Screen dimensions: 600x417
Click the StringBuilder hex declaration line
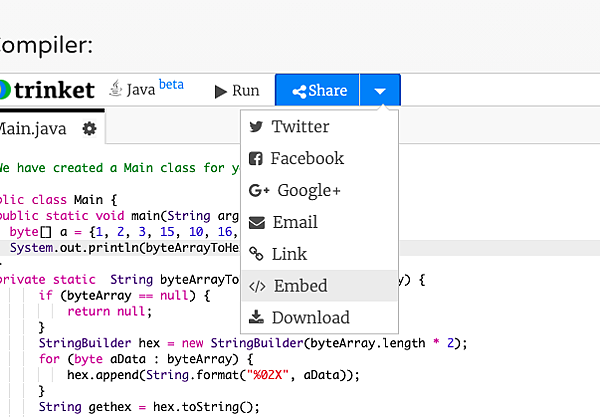pos(253,343)
